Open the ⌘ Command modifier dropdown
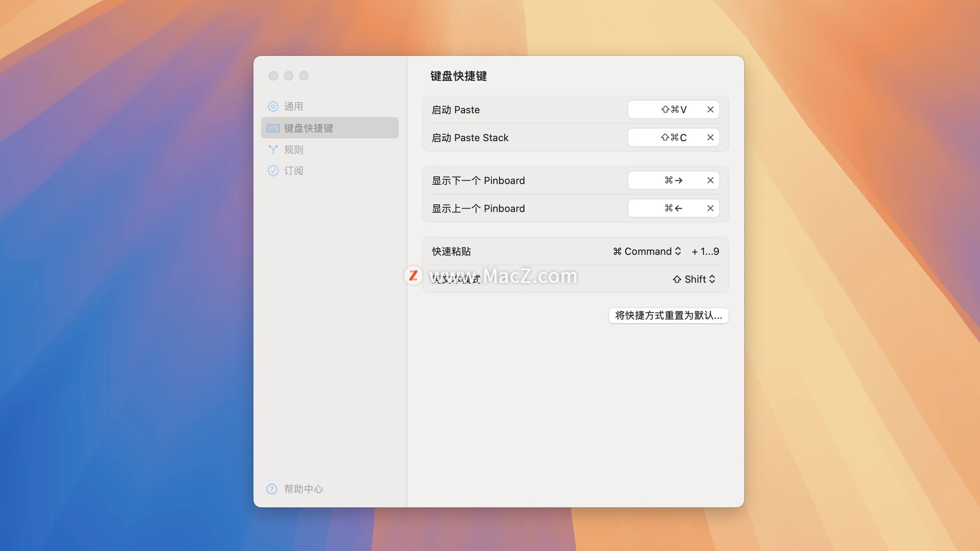980x551 pixels. click(647, 252)
